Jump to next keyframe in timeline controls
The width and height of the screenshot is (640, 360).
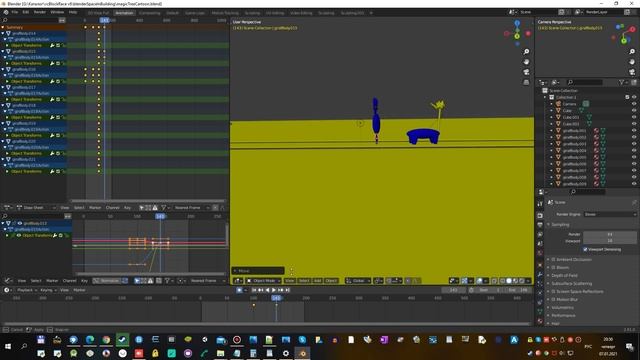pos(281,290)
